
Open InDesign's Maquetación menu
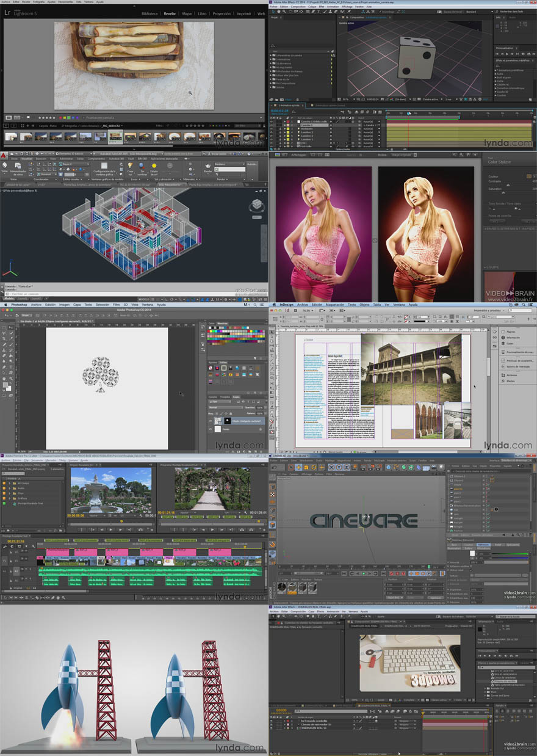[x=335, y=304]
